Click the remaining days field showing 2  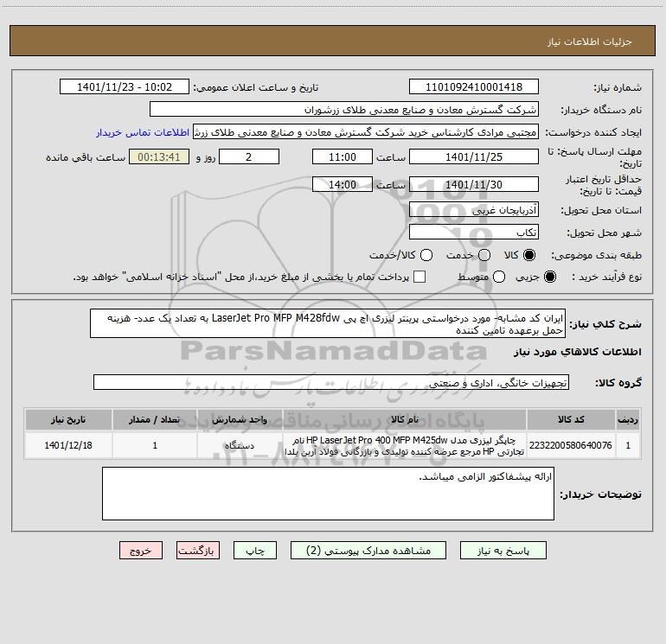(249, 156)
